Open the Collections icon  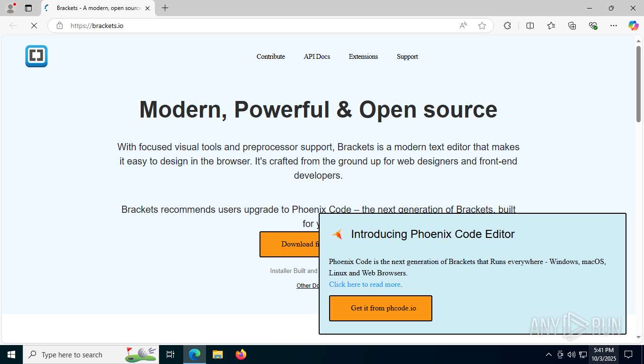[x=572, y=26]
